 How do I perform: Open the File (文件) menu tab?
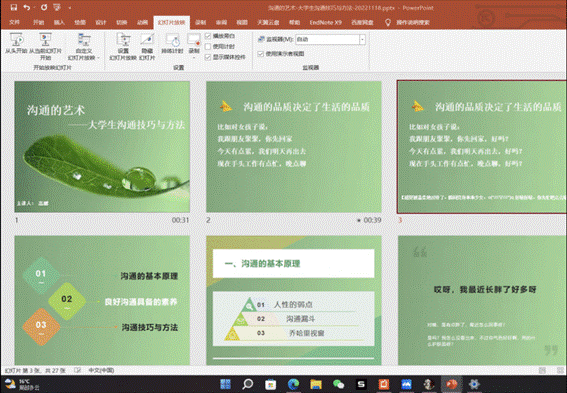(14, 22)
